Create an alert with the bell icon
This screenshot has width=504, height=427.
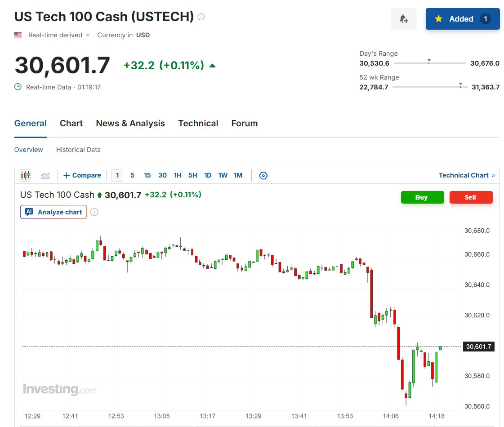[404, 19]
